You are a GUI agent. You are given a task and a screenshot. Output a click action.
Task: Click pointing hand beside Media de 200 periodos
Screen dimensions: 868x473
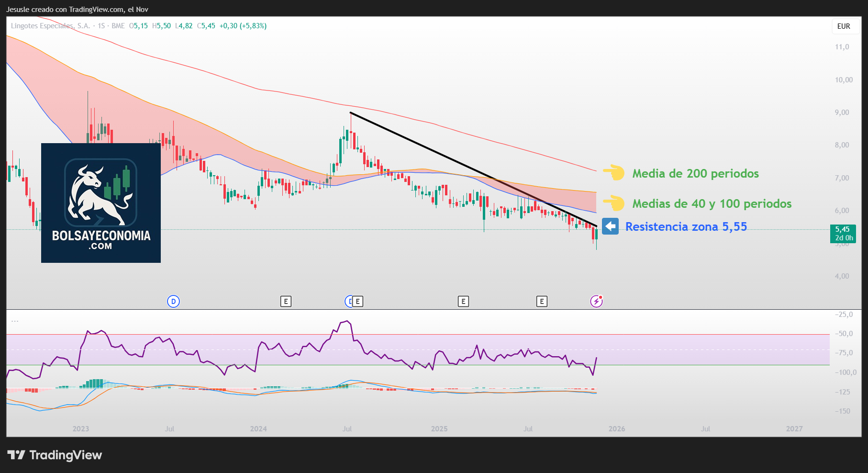tap(614, 173)
